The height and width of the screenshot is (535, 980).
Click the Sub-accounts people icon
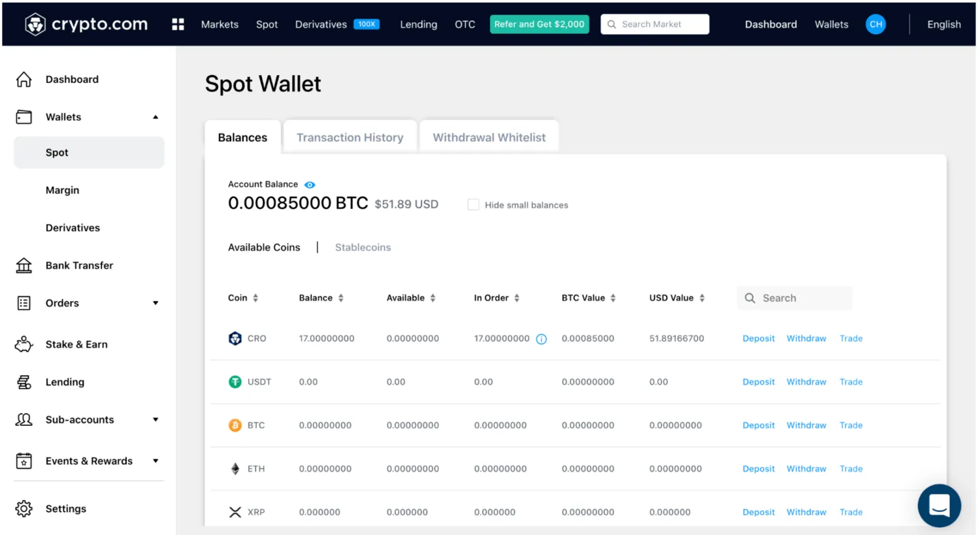24,419
